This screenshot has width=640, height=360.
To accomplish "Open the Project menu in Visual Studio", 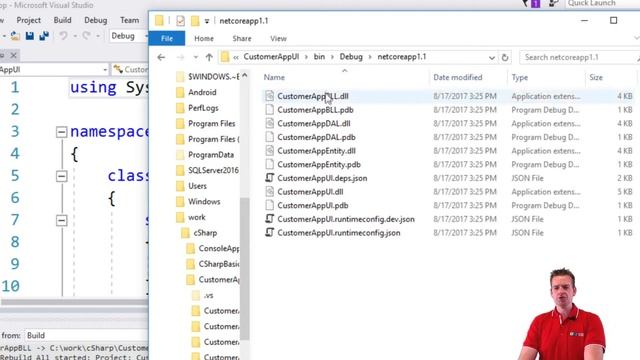I will coord(29,20).
